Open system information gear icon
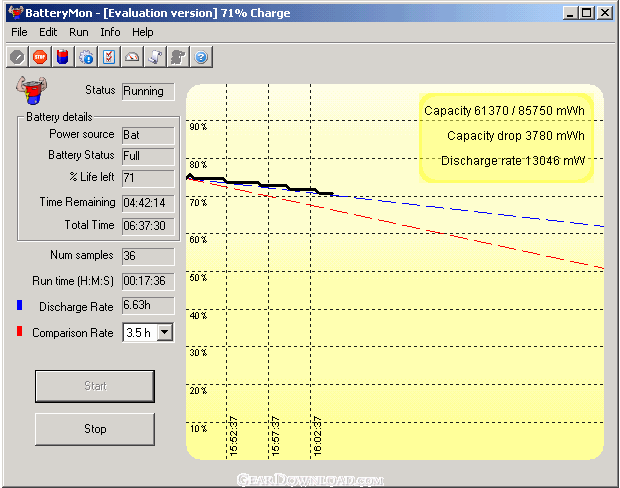 [86, 57]
